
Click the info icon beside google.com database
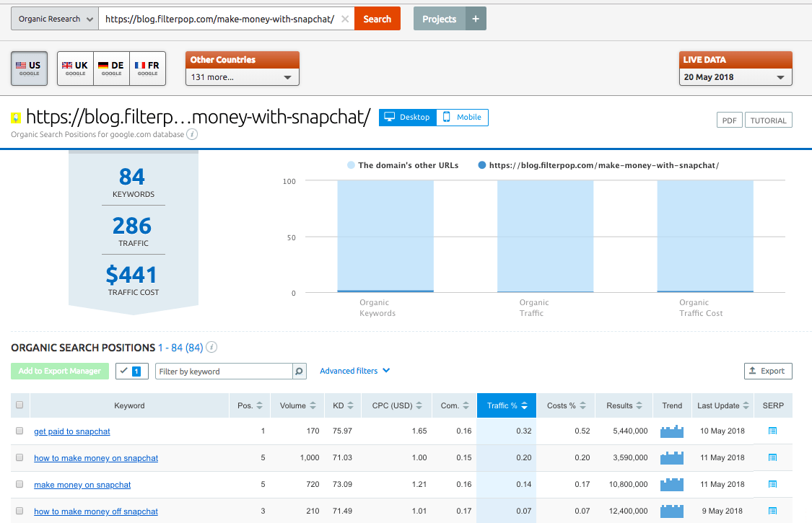(x=192, y=134)
